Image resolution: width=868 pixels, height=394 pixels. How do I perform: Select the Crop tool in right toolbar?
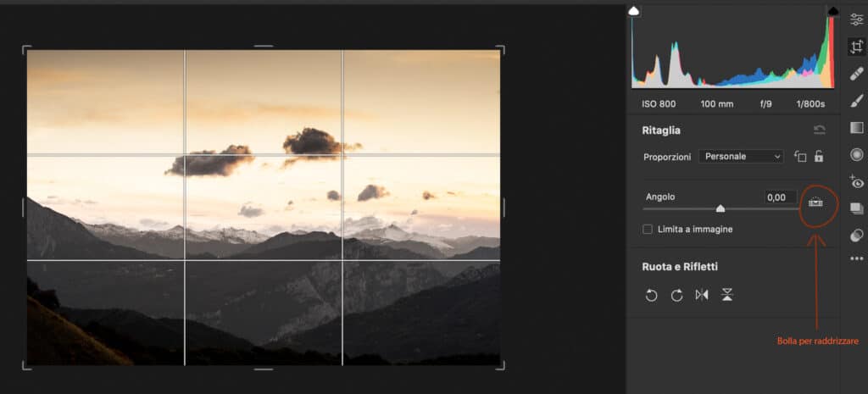pos(857,47)
